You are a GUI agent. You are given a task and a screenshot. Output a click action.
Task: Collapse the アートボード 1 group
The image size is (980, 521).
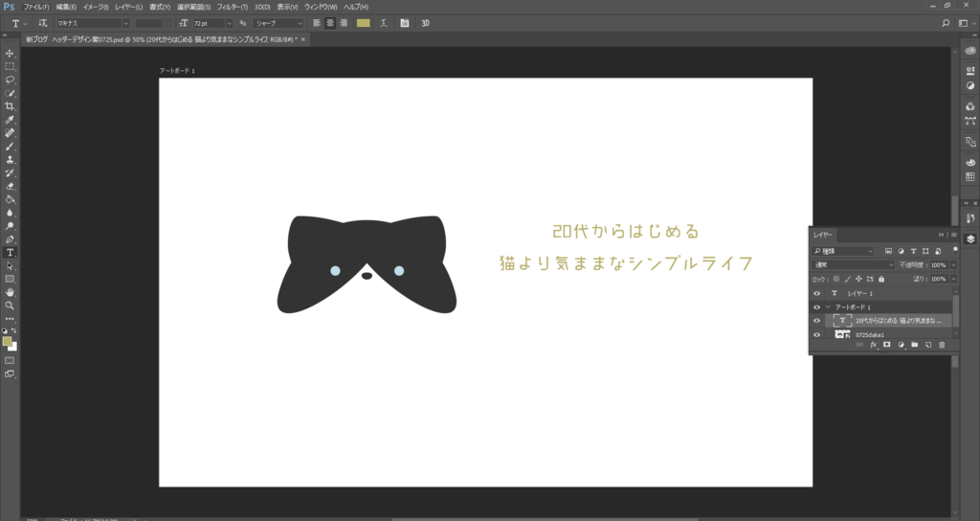(x=828, y=307)
